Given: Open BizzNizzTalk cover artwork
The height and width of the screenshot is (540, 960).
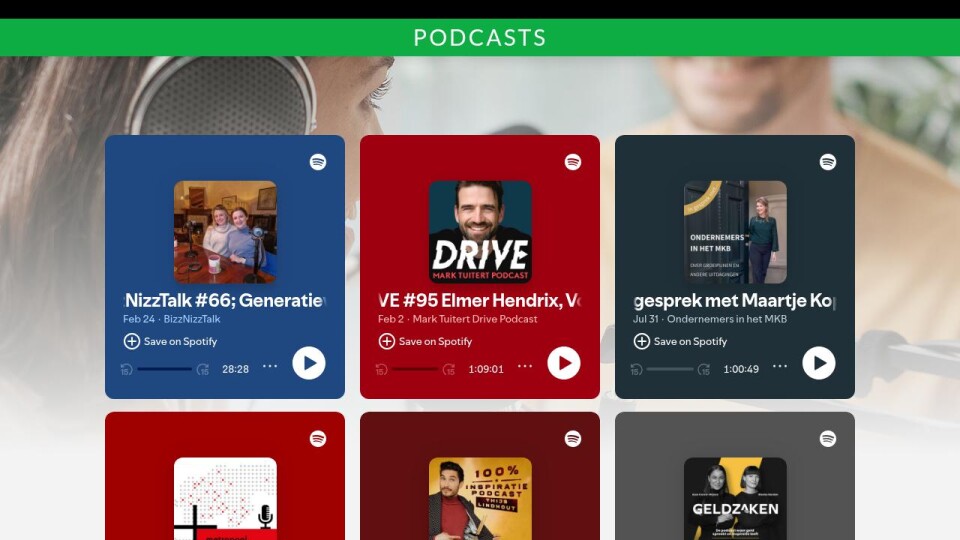Looking at the screenshot, I should tap(225, 232).
